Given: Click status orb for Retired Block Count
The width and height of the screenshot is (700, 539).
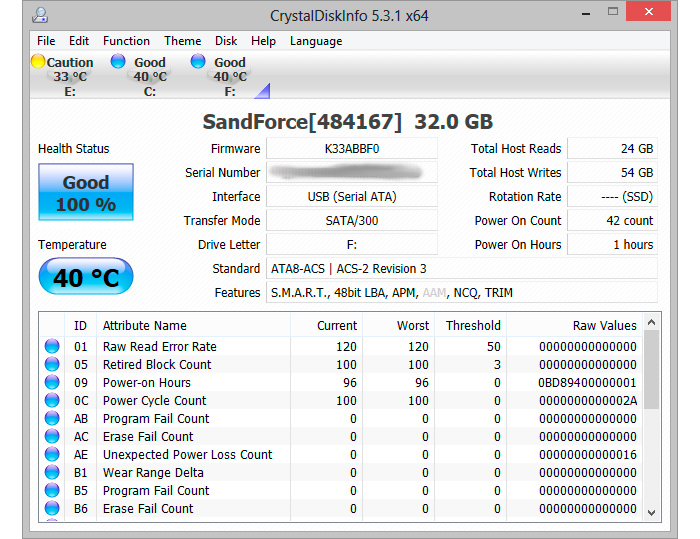Looking at the screenshot, I should (x=52, y=365).
